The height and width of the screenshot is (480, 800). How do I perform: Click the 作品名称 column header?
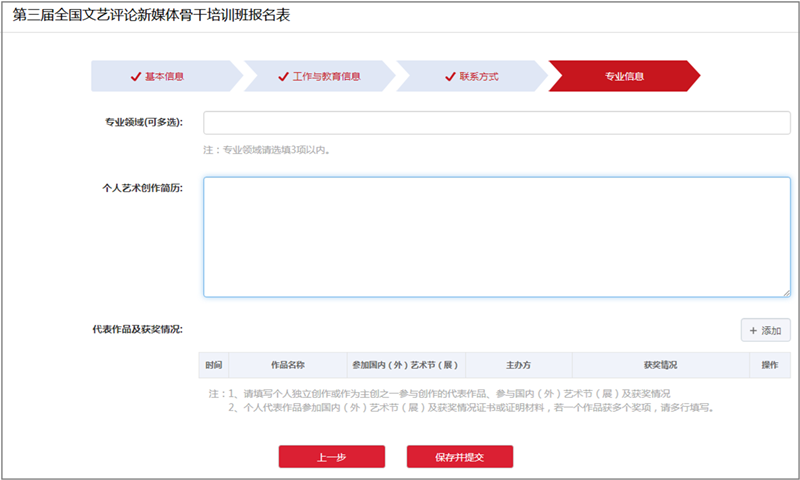pos(287,365)
